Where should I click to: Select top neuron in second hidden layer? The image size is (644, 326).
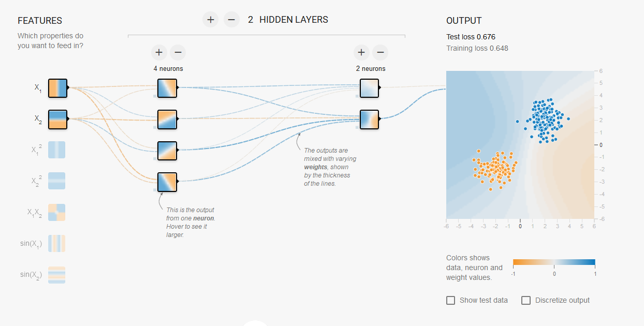[x=370, y=88]
